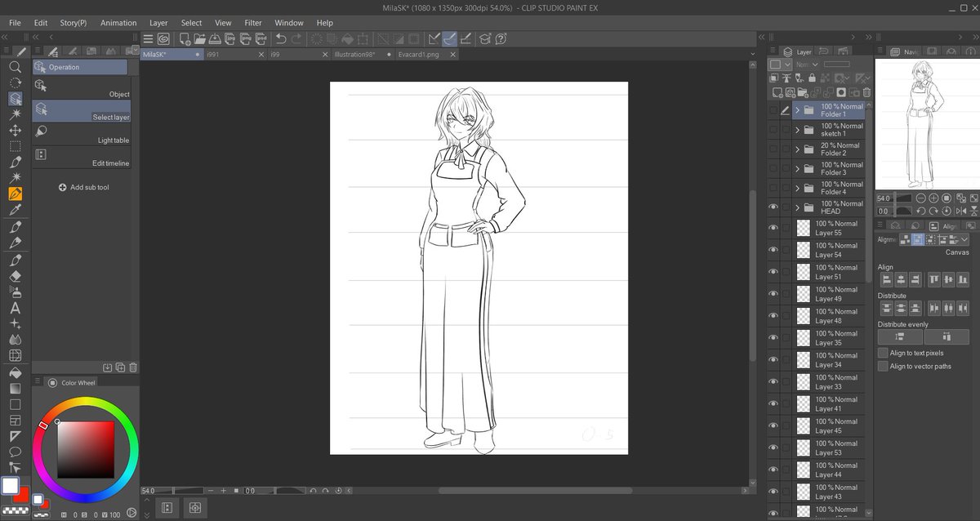Hide Layer 55 with its eye icon
Screen dimensions: 980x521
click(773, 228)
